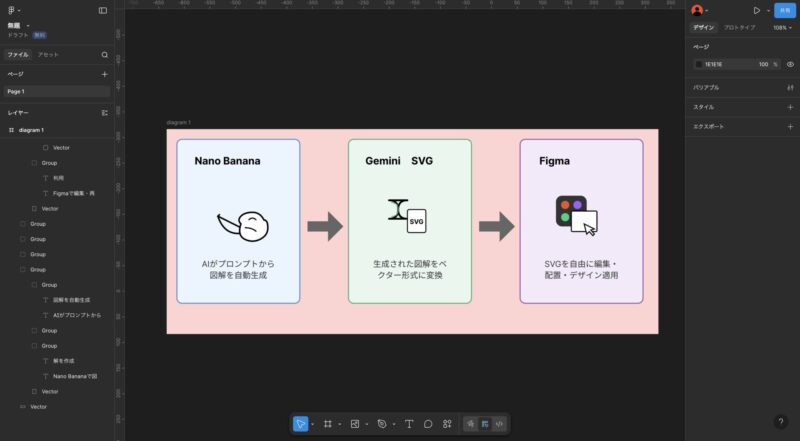Select the Comment tool

tap(428, 424)
